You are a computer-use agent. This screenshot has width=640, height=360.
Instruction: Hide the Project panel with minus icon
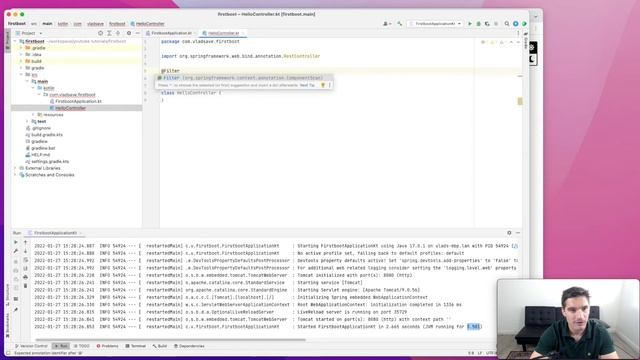(138, 33)
